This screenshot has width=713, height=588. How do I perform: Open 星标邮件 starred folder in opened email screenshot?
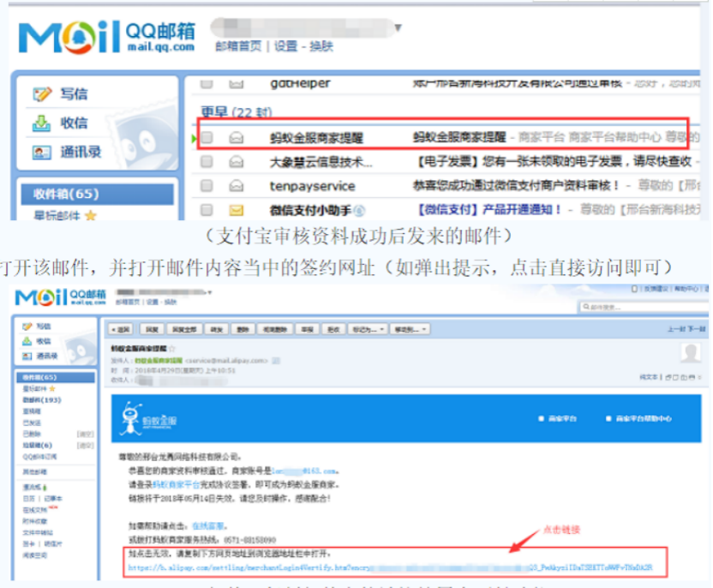35,389
